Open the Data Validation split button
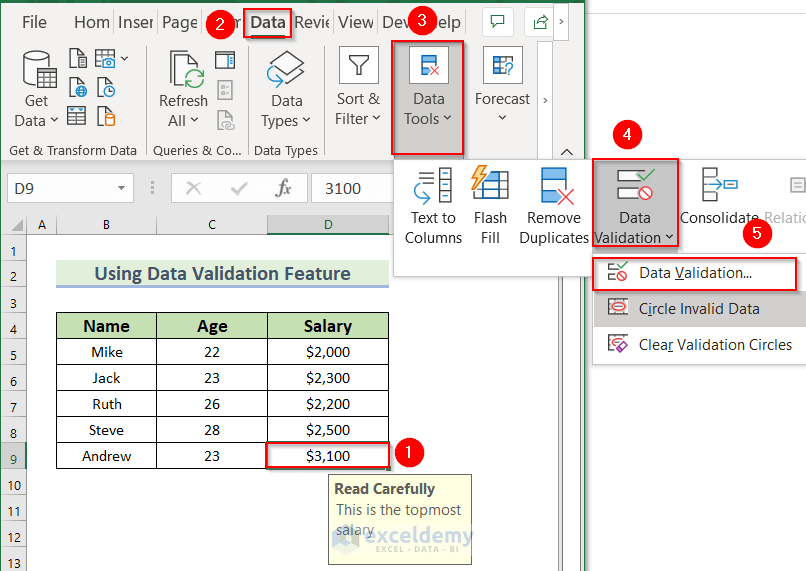 tap(635, 203)
